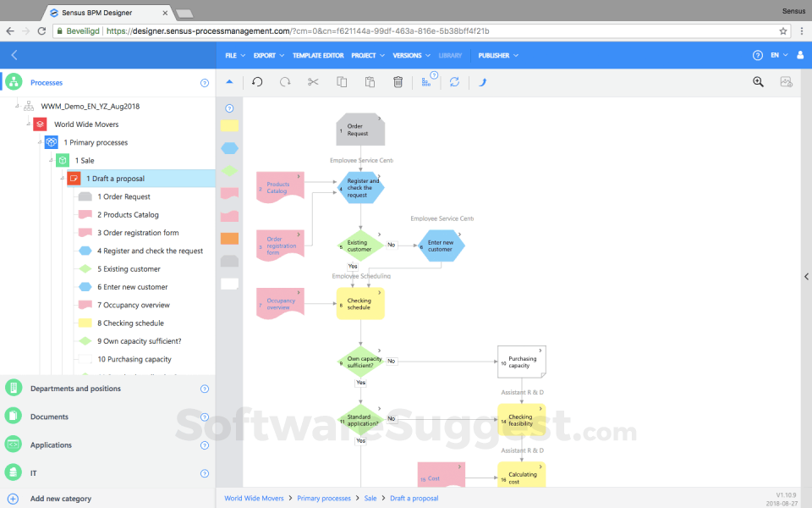
Task: Select the Order Request shape on canvas
Action: [x=360, y=130]
